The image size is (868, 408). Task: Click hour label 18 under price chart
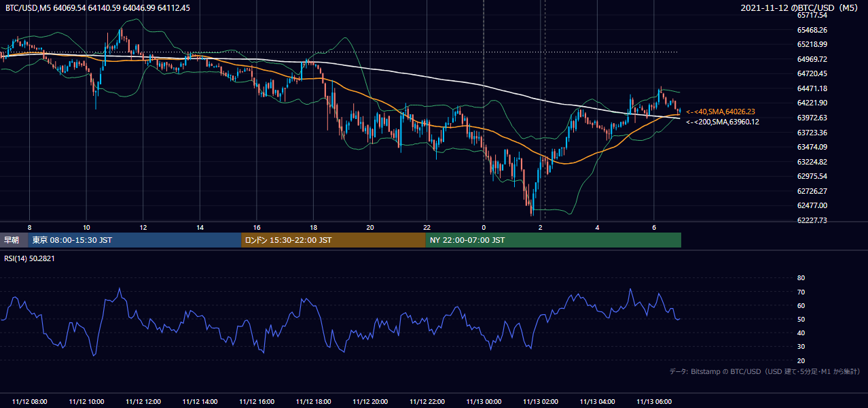tap(313, 226)
